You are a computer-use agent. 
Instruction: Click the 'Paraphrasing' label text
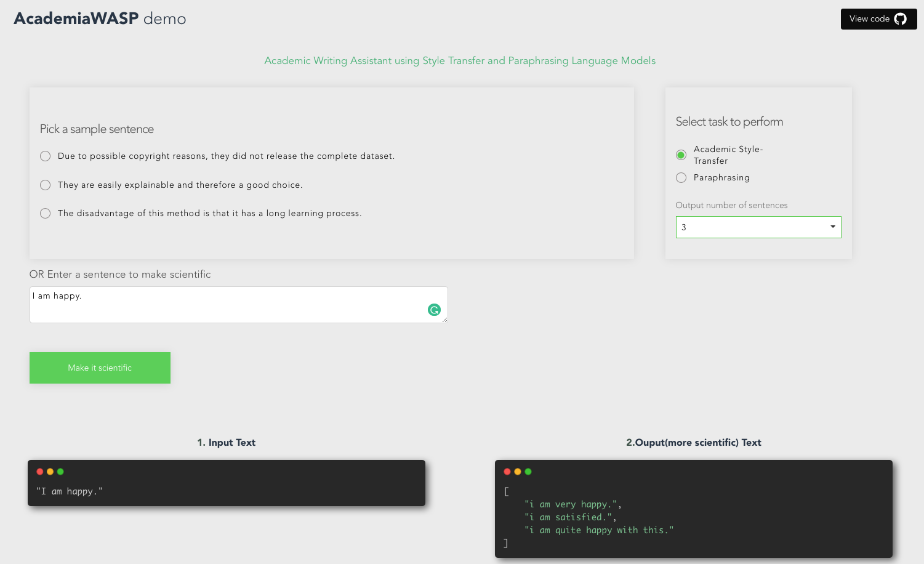[x=721, y=177]
